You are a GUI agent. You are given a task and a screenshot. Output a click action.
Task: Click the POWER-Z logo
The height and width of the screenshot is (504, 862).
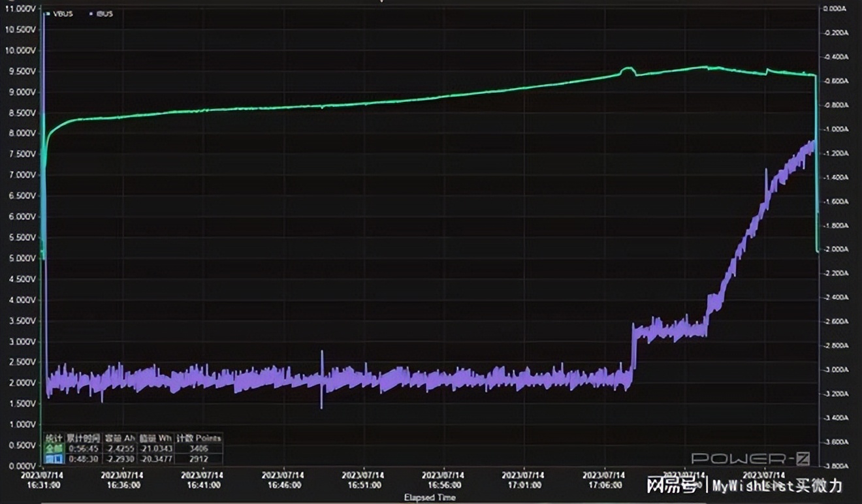(x=750, y=458)
